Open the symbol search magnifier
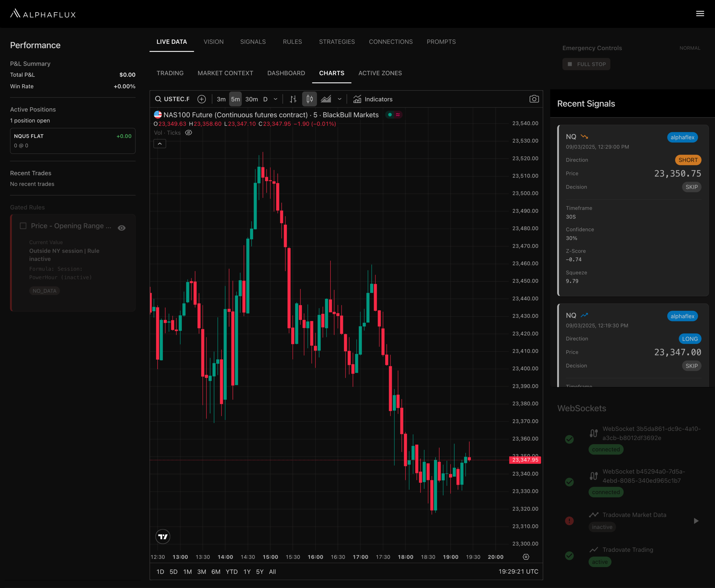The height and width of the screenshot is (588, 715). click(x=158, y=99)
